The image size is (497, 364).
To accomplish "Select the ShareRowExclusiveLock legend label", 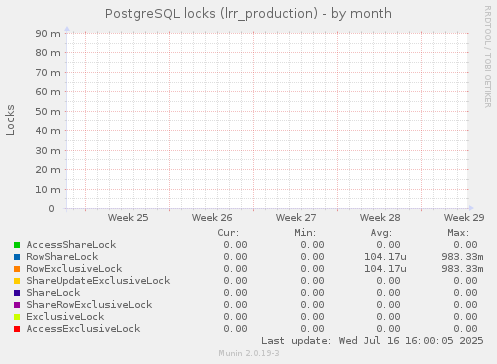I will pyautogui.click(x=89, y=305).
